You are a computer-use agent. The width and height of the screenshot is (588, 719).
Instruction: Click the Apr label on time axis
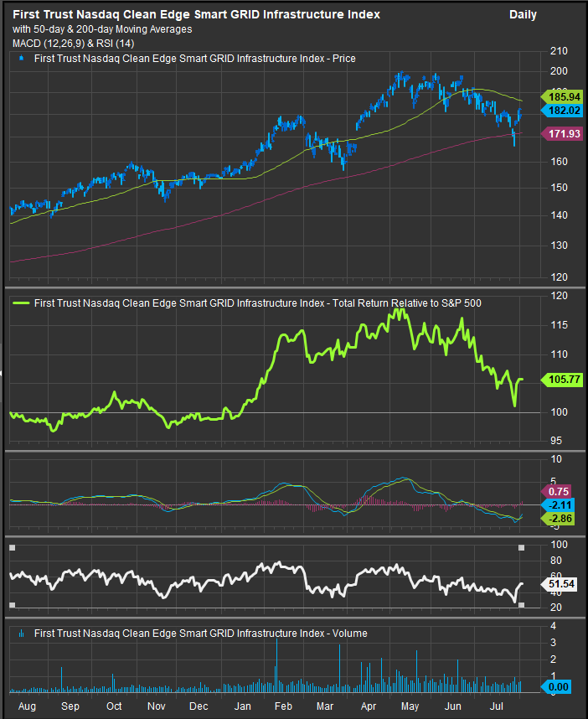[369, 706]
